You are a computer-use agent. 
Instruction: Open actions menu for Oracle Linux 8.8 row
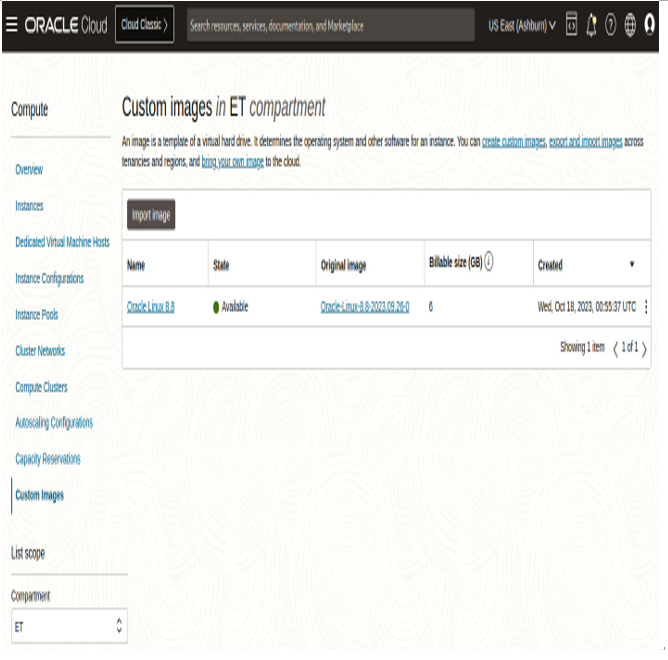point(646,306)
